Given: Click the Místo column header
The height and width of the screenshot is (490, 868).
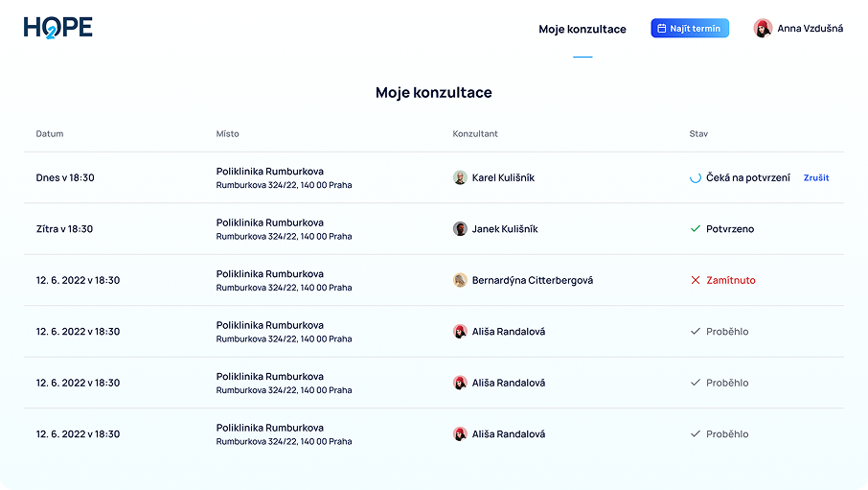Looking at the screenshot, I should 228,134.
